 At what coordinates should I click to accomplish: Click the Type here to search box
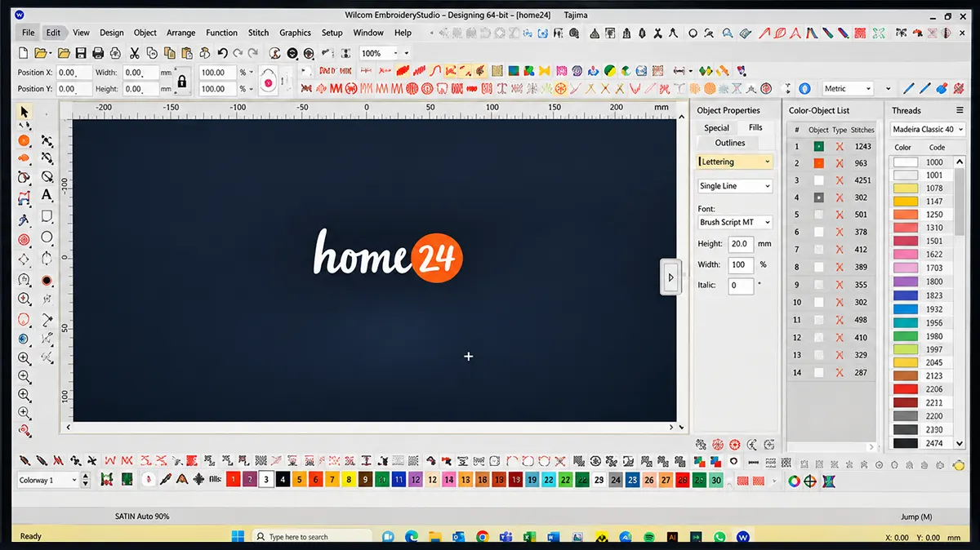click(310, 537)
